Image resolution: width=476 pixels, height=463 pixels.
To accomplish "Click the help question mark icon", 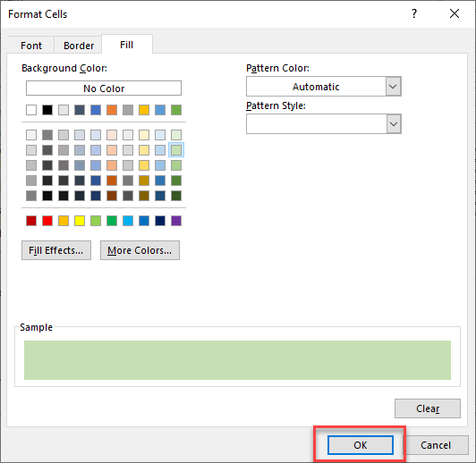I will click(x=414, y=13).
